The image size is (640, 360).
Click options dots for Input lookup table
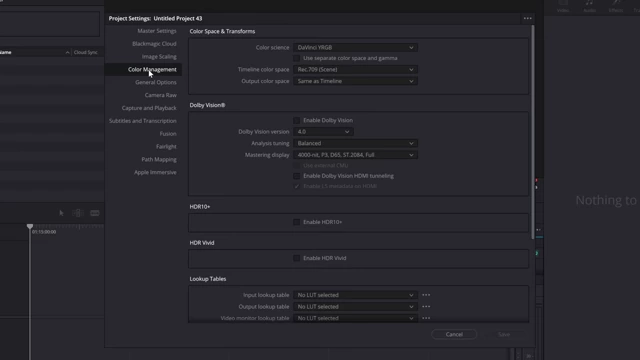(x=426, y=295)
